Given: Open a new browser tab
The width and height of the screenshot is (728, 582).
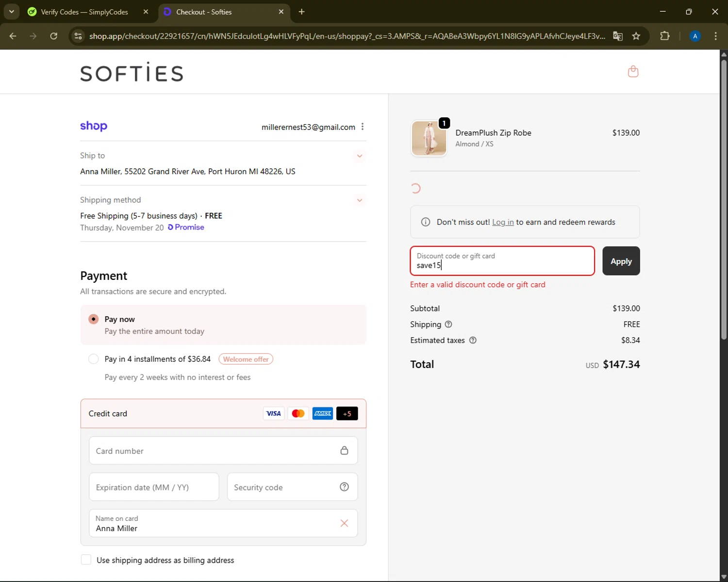Looking at the screenshot, I should pos(301,12).
